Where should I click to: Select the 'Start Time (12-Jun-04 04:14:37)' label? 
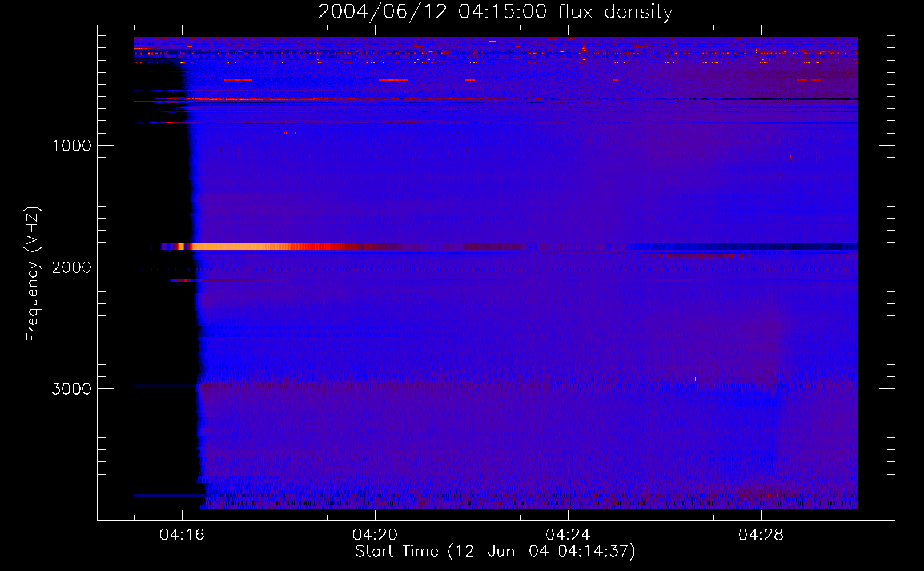[x=495, y=552]
